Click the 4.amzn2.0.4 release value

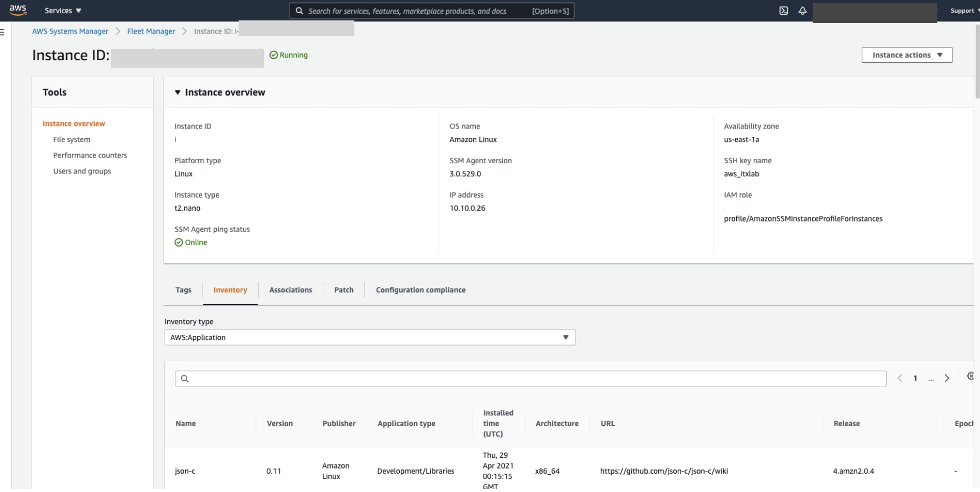click(854, 471)
